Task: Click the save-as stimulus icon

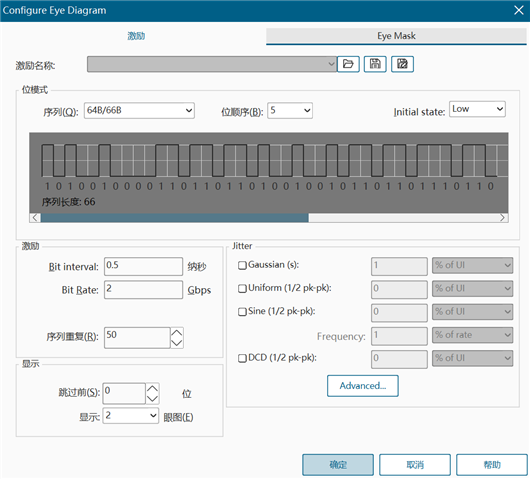Action: [402, 64]
